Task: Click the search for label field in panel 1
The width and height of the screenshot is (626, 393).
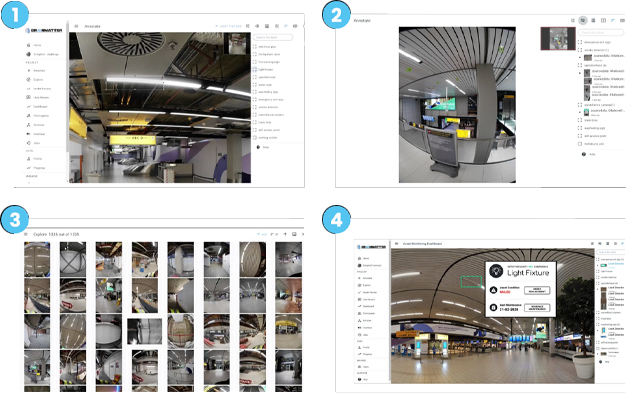Action: tap(273, 37)
